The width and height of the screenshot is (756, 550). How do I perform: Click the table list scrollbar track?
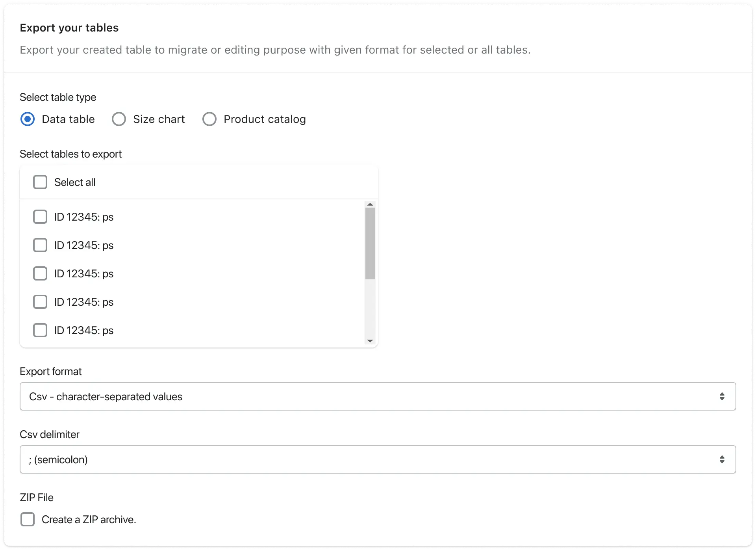pyautogui.click(x=370, y=311)
